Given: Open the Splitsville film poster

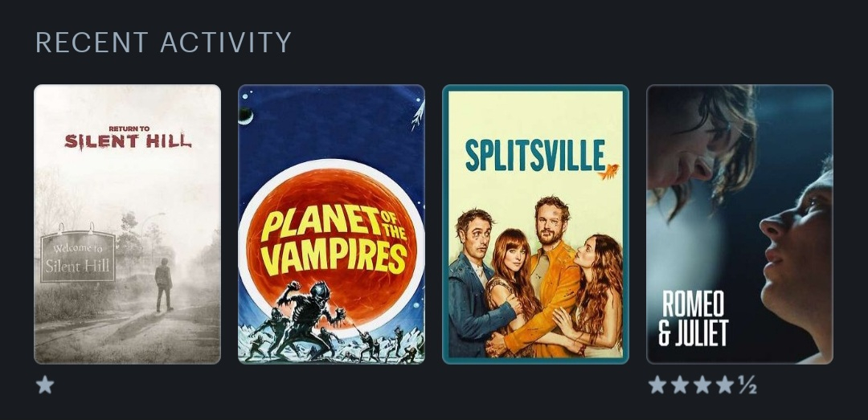Looking at the screenshot, I should (535, 224).
